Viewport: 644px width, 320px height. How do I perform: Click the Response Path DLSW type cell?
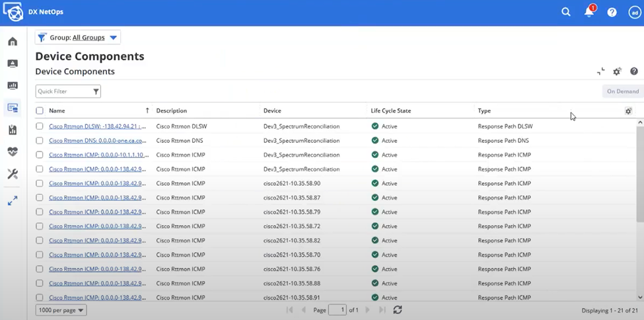(x=505, y=126)
